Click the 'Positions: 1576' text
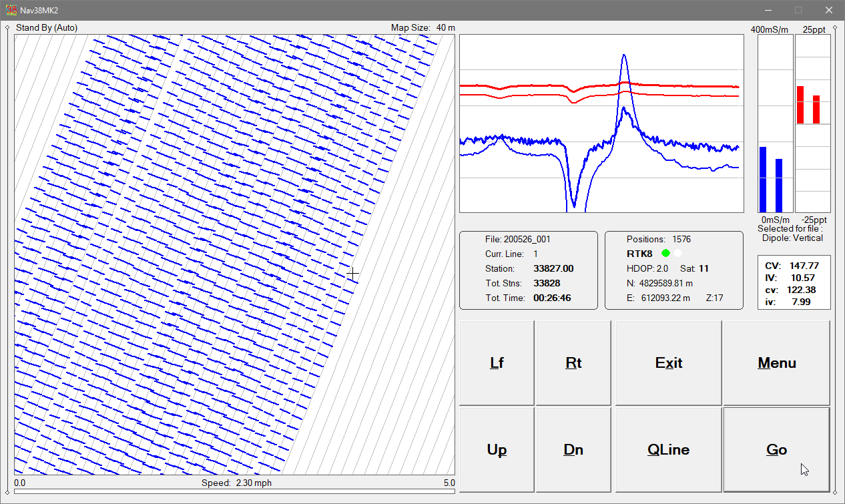 click(x=659, y=239)
